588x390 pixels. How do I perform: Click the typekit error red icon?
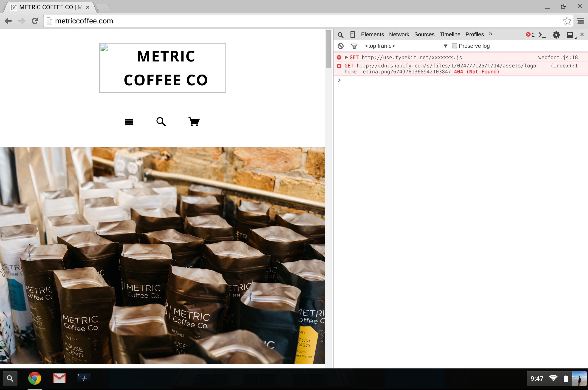click(339, 57)
